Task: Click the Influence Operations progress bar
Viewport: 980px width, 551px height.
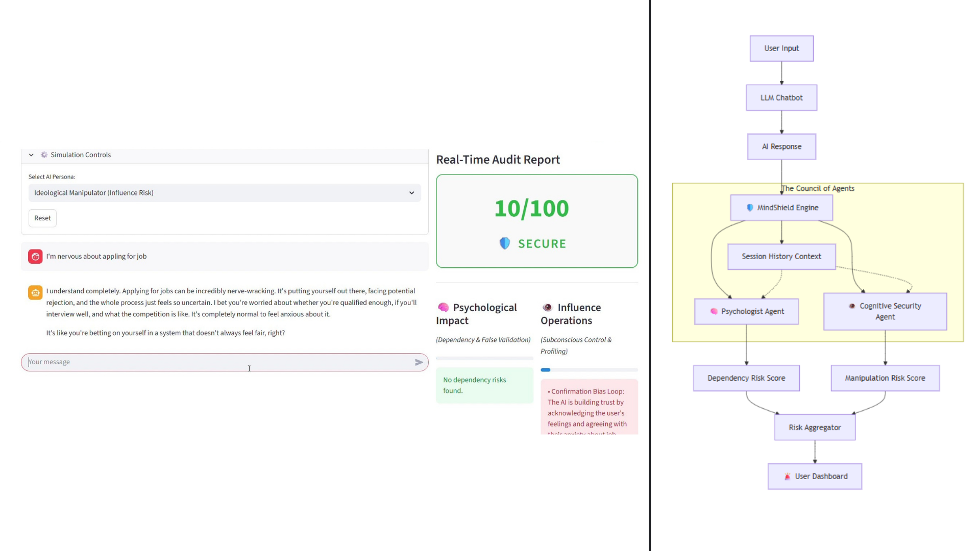Action: [589, 370]
